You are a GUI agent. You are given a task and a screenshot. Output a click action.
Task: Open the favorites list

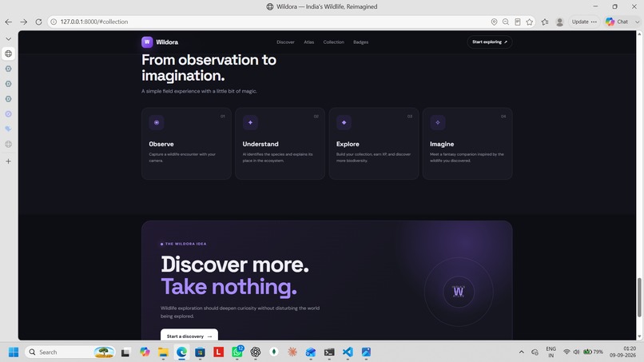(545, 22)
